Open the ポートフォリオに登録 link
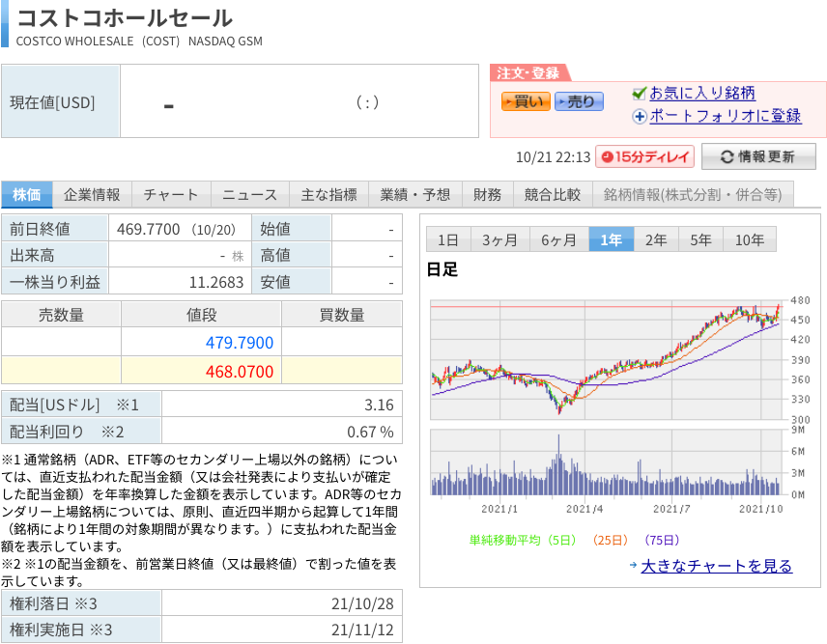Viewport: 827px width, 644px height. 726,116
